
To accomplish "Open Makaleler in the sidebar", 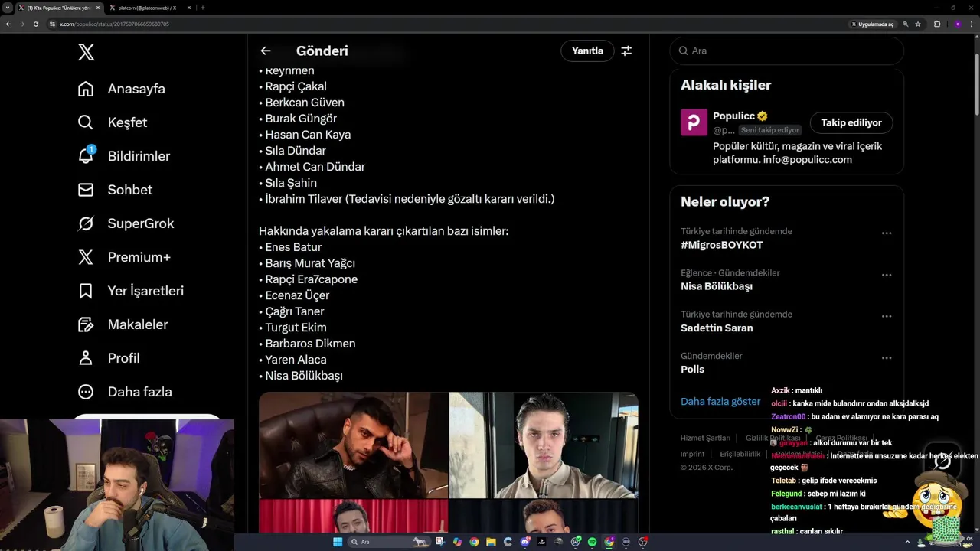I will 122,324.
